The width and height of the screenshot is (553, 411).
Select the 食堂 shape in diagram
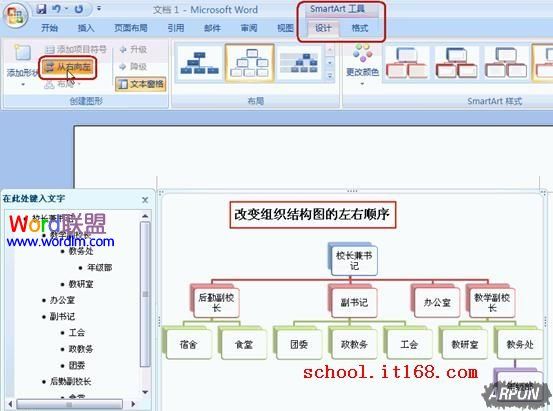pos(244,344)
